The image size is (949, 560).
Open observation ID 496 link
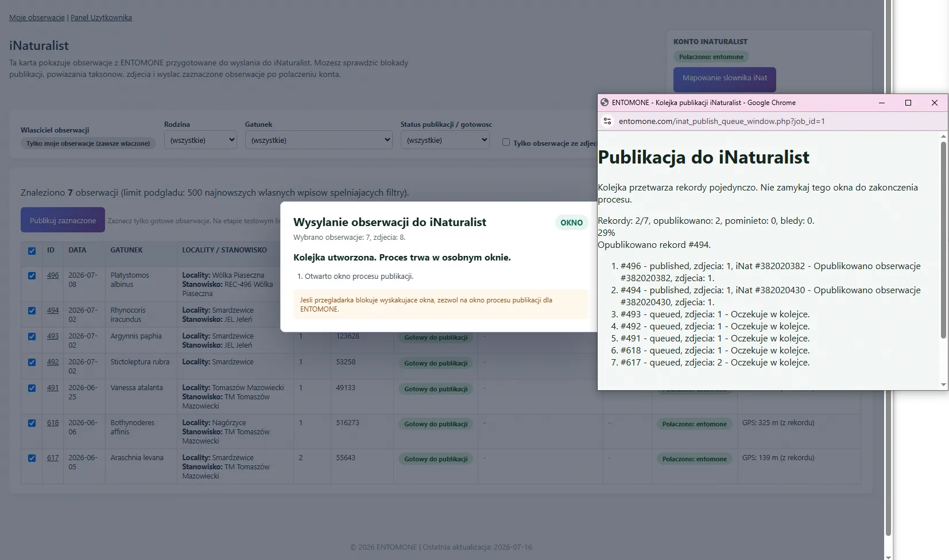53,275
